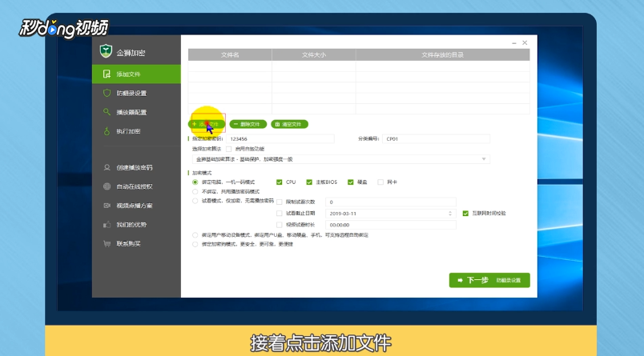Image resolution: width=644 pixels, height=356 pixels.
Task: Select the 绑定电脑,一机一码模式 radio
Action: point(195,182)
